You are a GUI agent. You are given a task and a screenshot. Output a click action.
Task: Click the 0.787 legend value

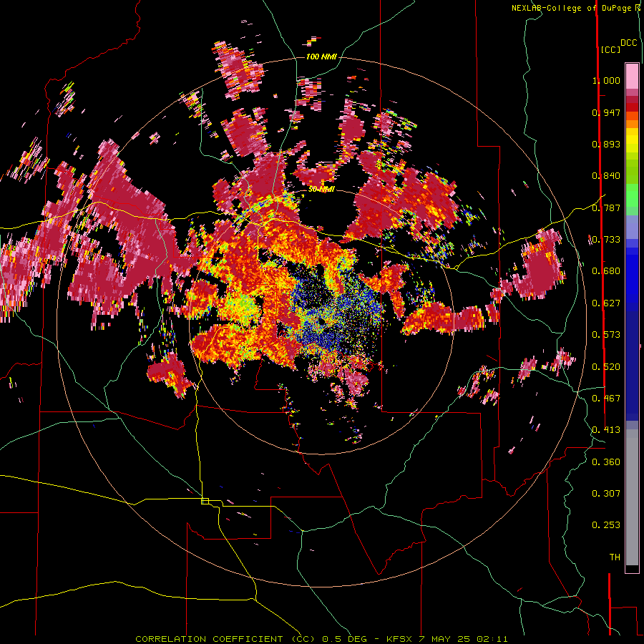click(606, 208)
